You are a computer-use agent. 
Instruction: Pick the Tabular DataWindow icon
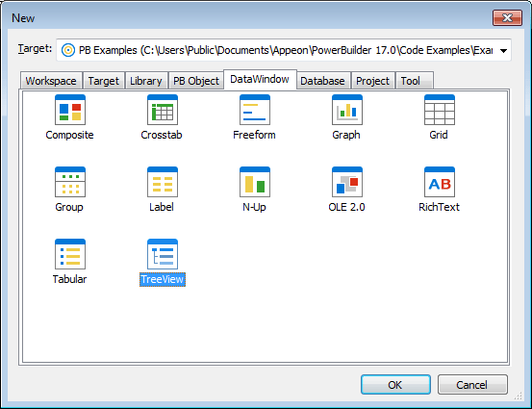[70, 254]
